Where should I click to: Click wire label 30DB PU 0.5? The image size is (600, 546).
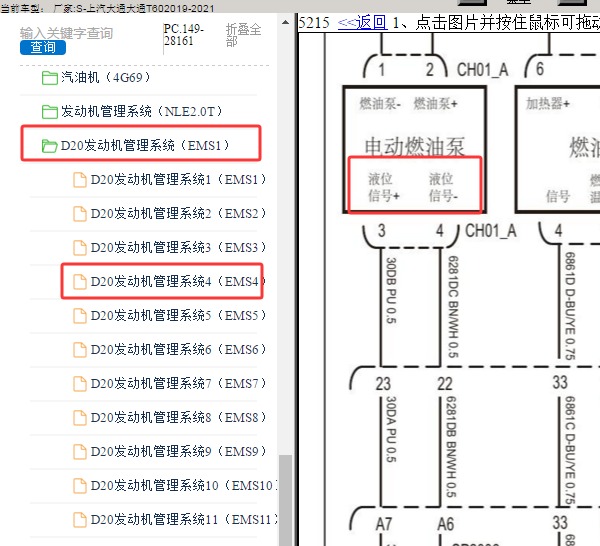point(391,290)
